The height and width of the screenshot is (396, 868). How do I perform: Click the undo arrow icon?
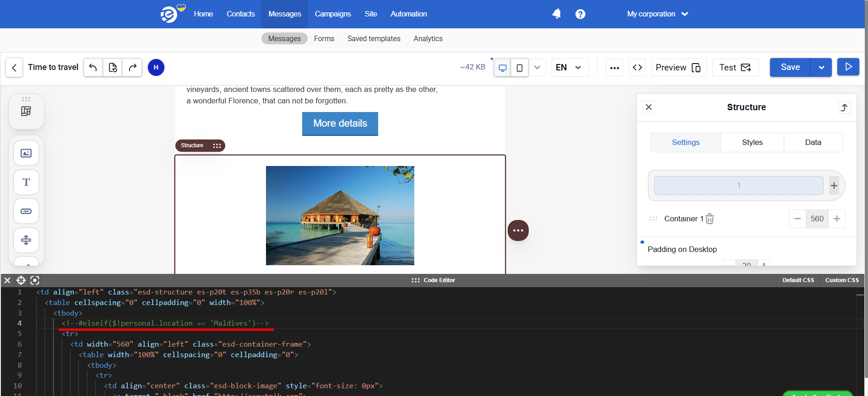click(x=93, y=68)
